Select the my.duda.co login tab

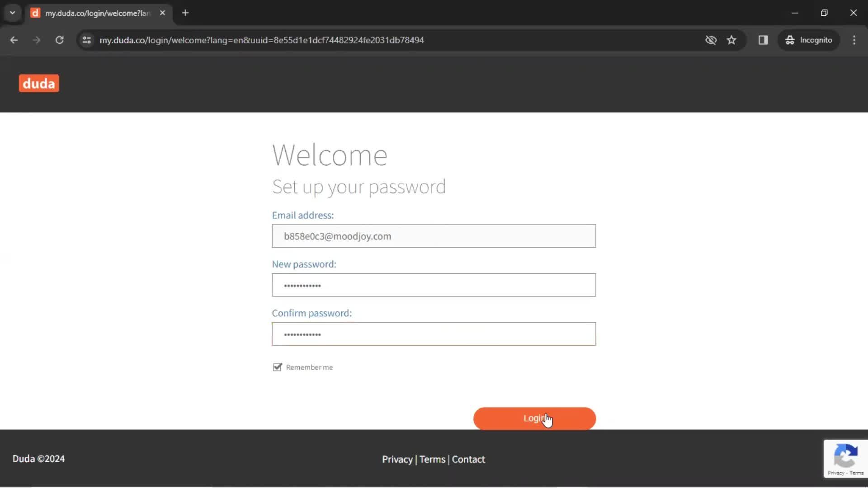coord(99,13)
